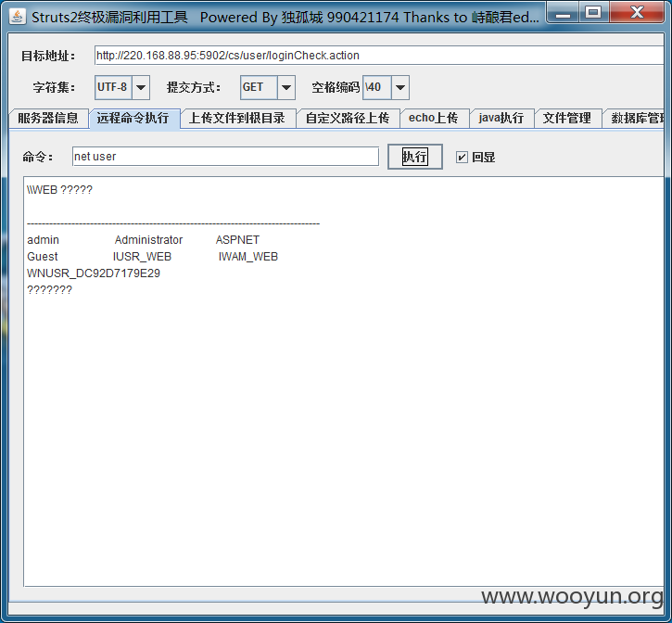The height and width of the screenshot is (623, 672).
Task: Maximize the Struts2 tool window
Action: tap(593, 13)
